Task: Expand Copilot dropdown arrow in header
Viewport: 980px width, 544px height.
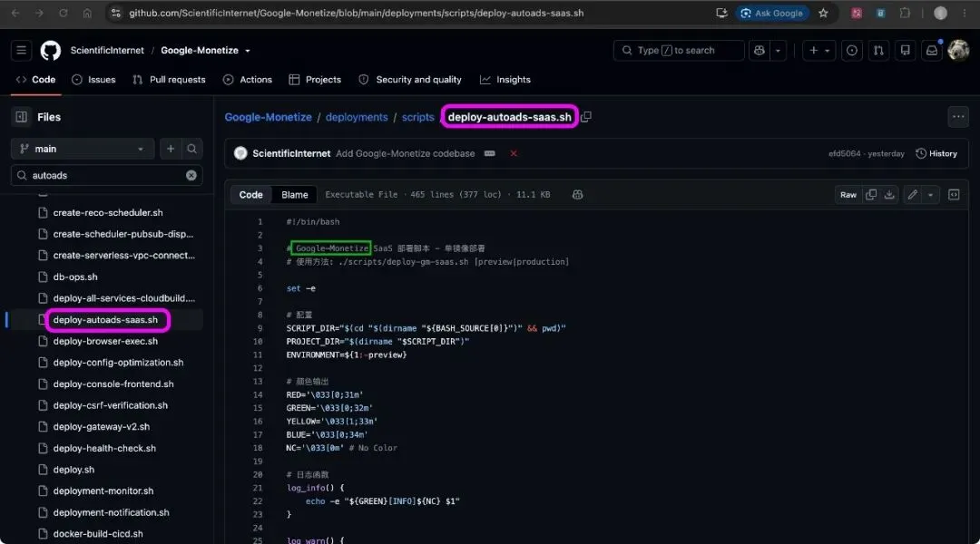Action: point(779,50)
